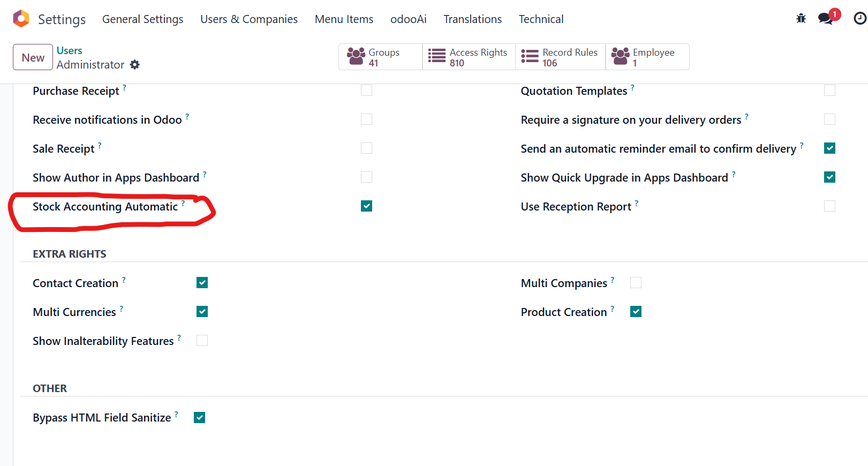This screenshot has height=466, width=868.
Task: Open the debug bug icon menu
Action: point(801,19)
